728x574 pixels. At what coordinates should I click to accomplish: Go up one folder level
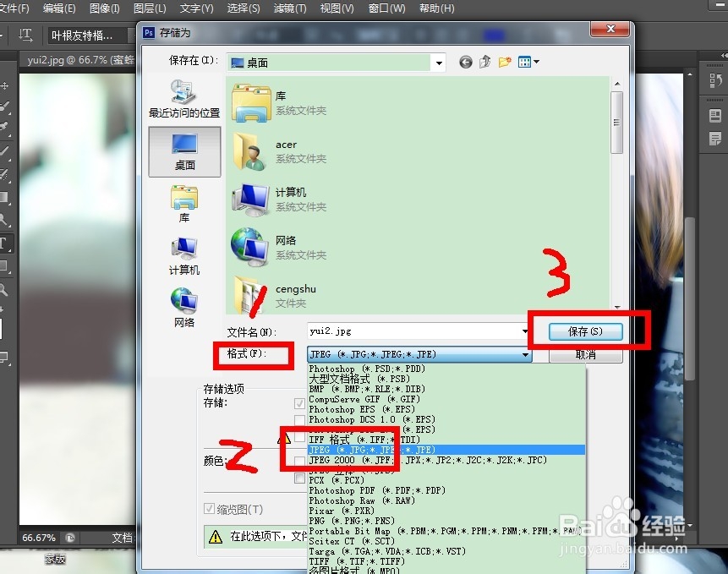click(x=484, y=61)
